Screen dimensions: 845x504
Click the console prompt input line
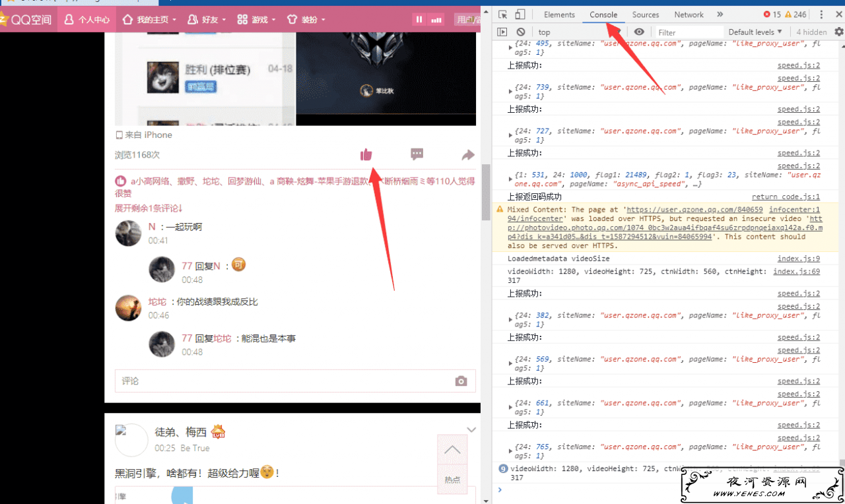667,489
